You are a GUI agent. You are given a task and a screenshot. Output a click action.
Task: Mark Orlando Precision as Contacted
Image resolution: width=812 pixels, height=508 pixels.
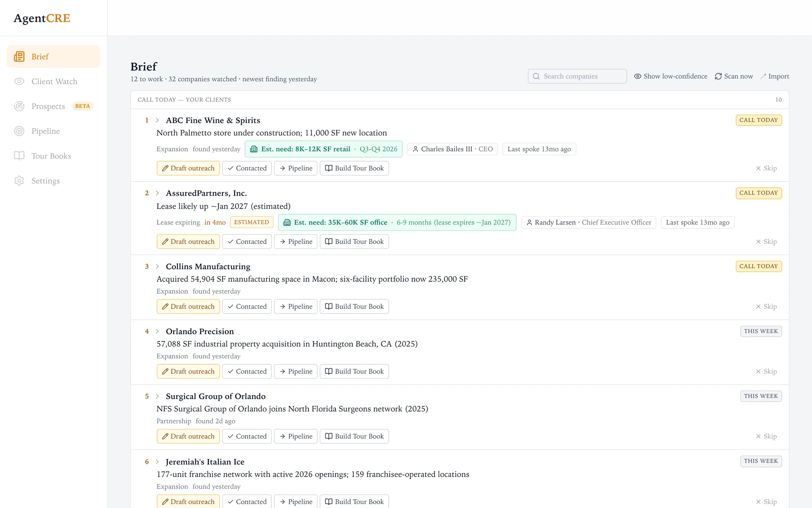tap(247, 372)
